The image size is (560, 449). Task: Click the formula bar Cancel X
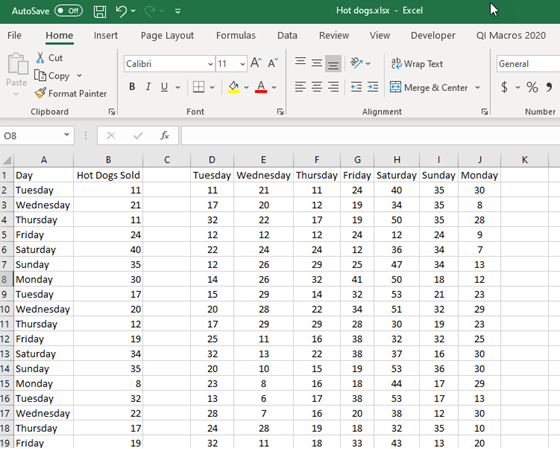111,135
